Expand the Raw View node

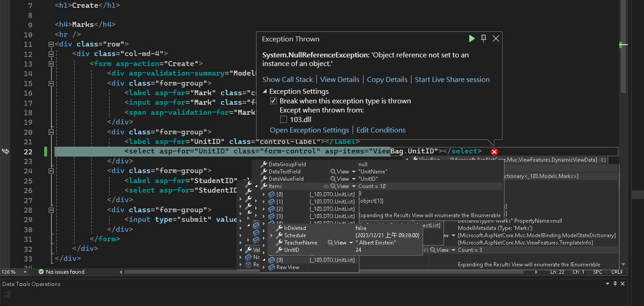point(264,267)
